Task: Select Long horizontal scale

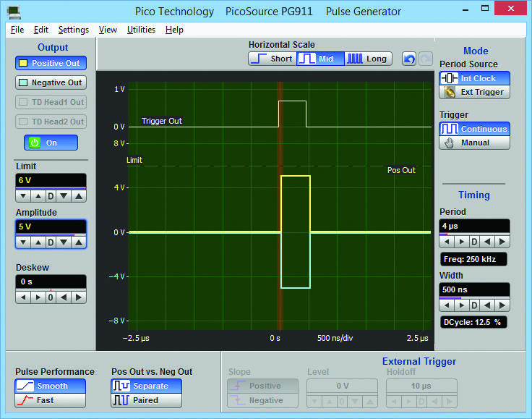Action: pyautogui.click(x=368, y=59)
